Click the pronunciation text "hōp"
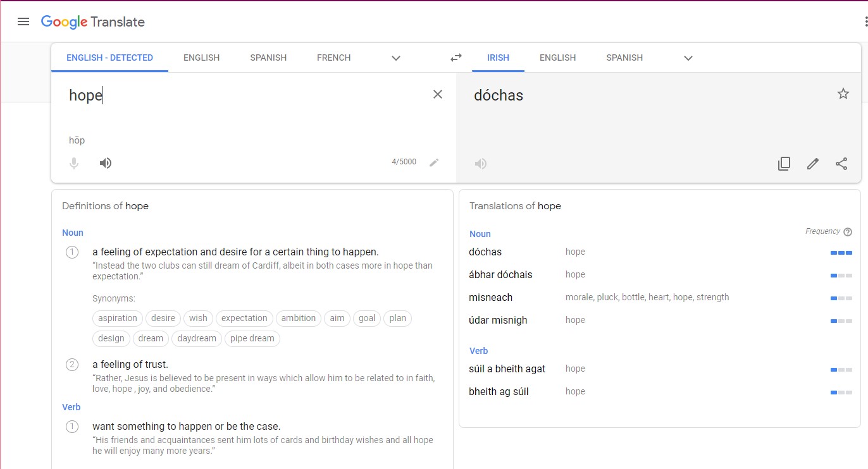Viewport: 868px width, 469px height. pyautogui.click(x=77, y=140)
